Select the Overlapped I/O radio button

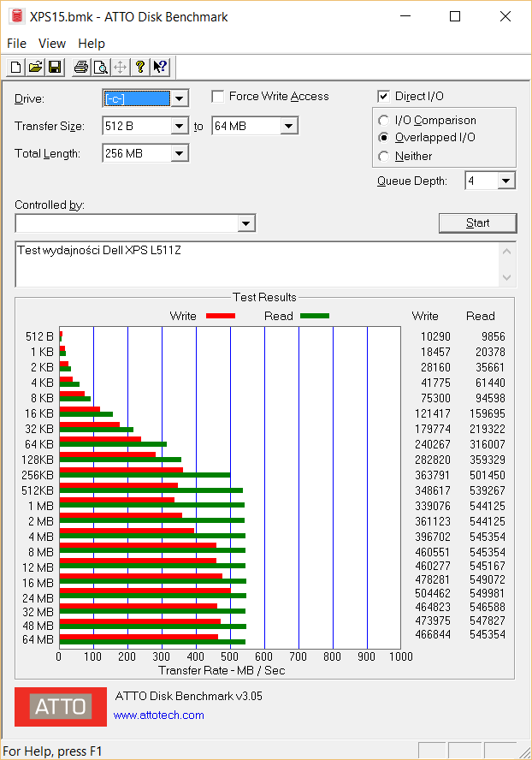384,138
